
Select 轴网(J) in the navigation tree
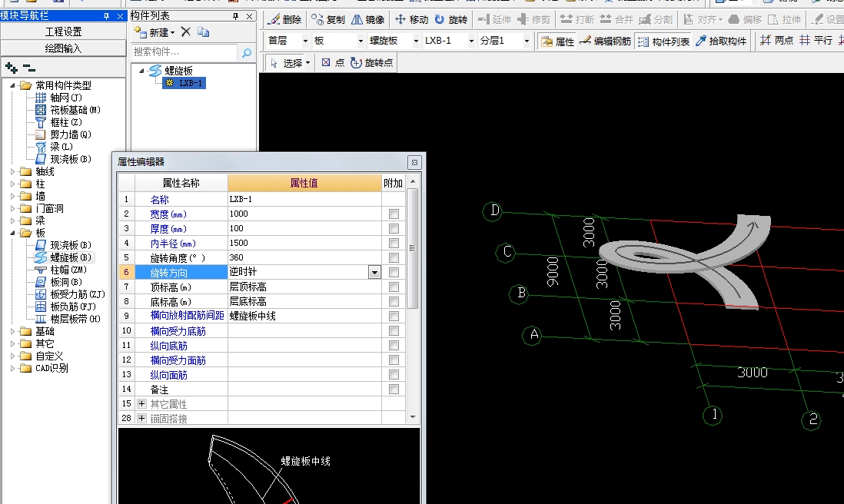tap(58, 98)
